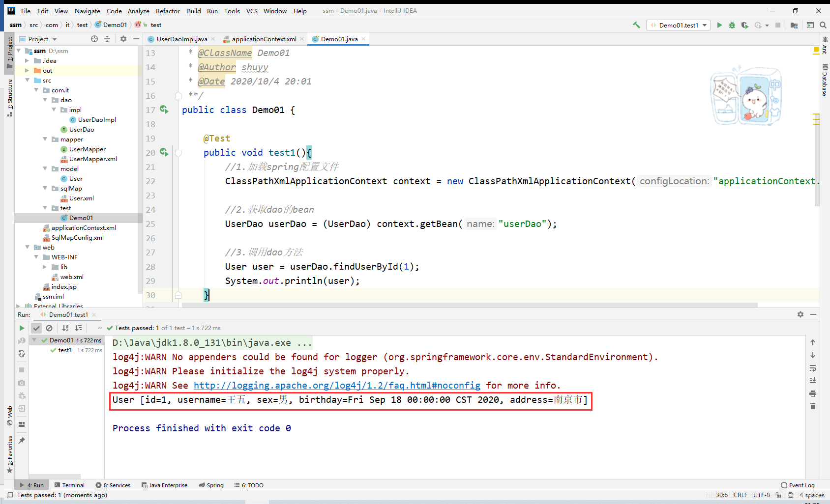Viewport: 830px width, 504px height.
Task: Open Project panel settings gear
Action: [123, 39]
